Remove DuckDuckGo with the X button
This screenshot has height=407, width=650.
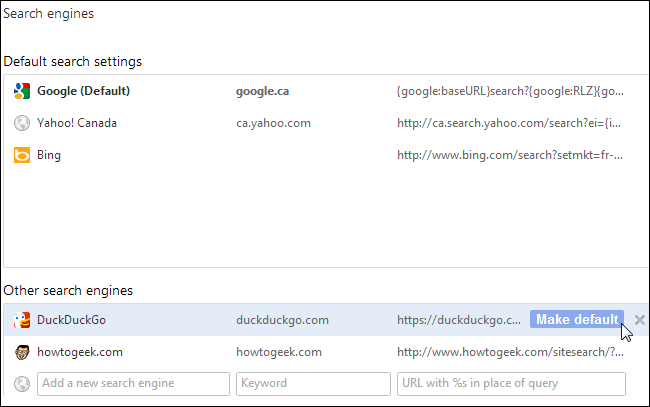(640, 320)
